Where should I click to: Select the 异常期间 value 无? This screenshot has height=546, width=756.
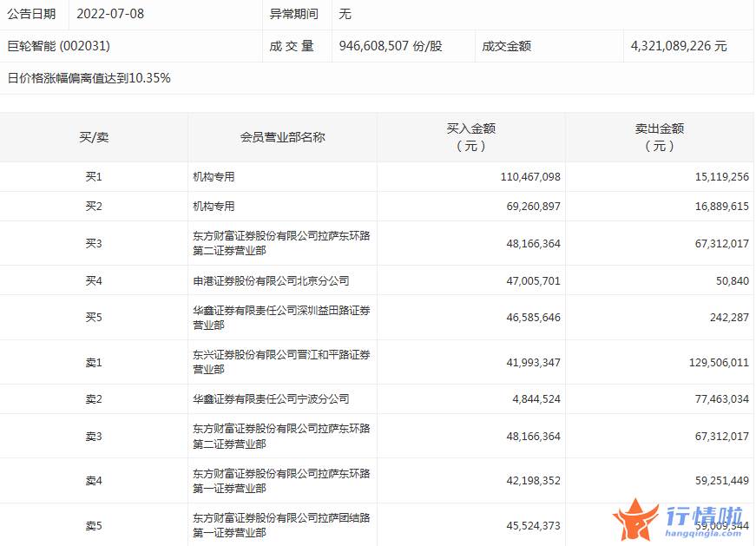345,14
